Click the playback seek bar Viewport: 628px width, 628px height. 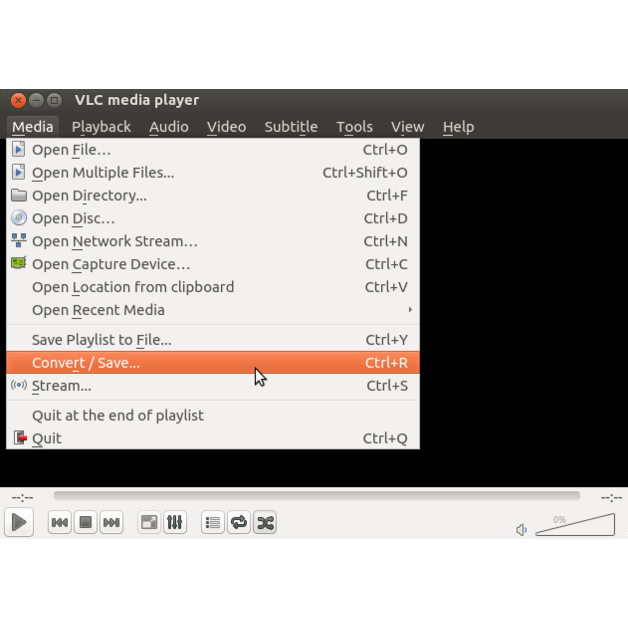[x=316, y=496]
